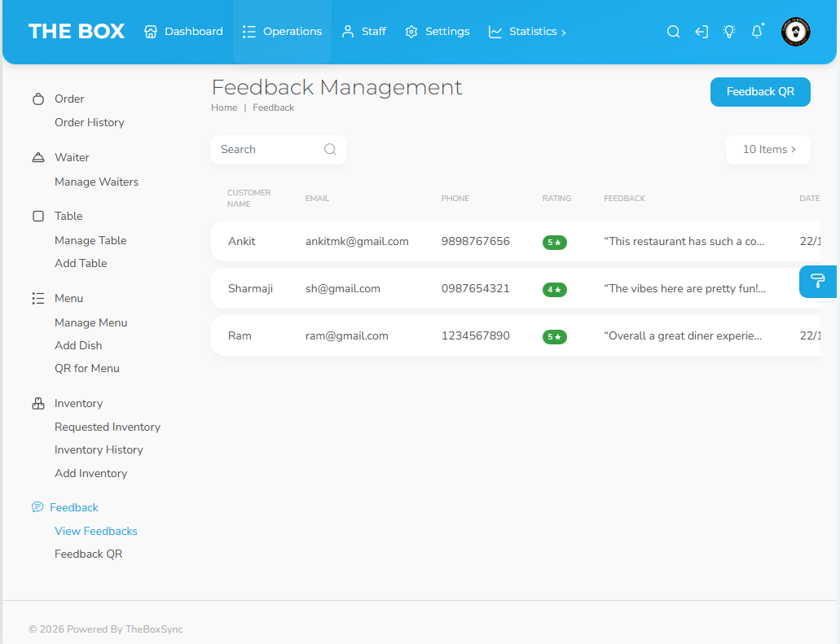
Task: Open the Staff menu item
Action: 363,32
